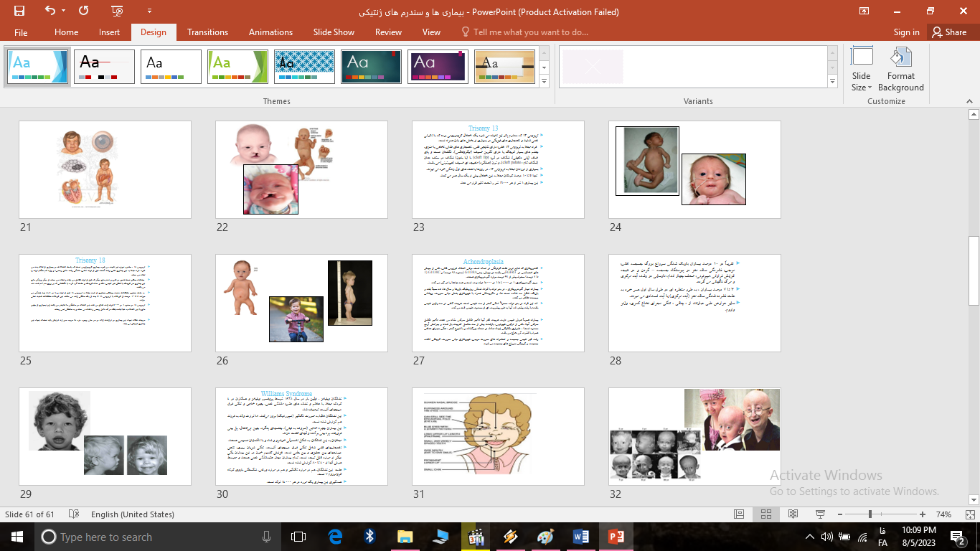
Task: Open the Customize Quick Access Toolbar dropdown
Action: click(x=149, y=11)
